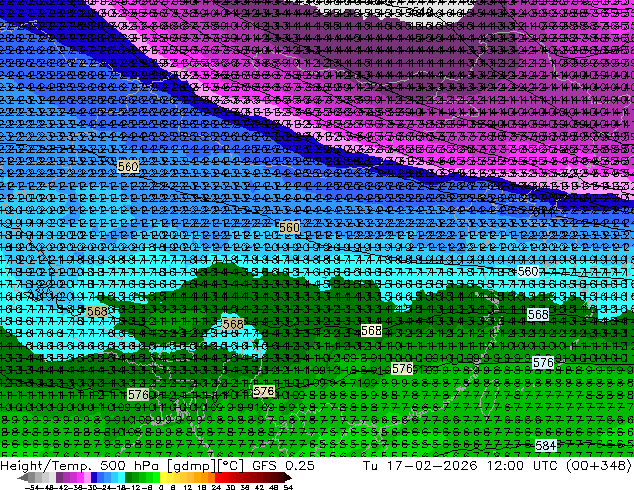This screenshot has width=634, height=490.
Task: Select the cyan legend swatch
Action: click(122, 478)
